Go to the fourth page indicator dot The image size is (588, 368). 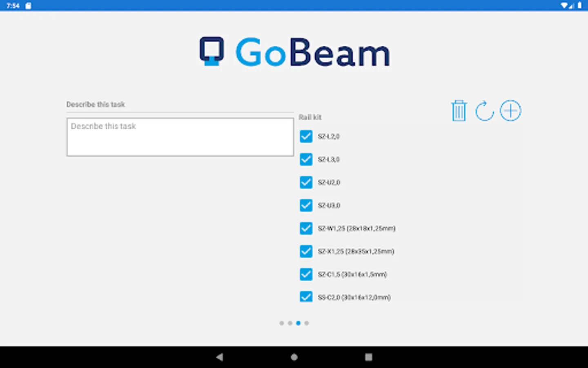[x=307, y=323]
